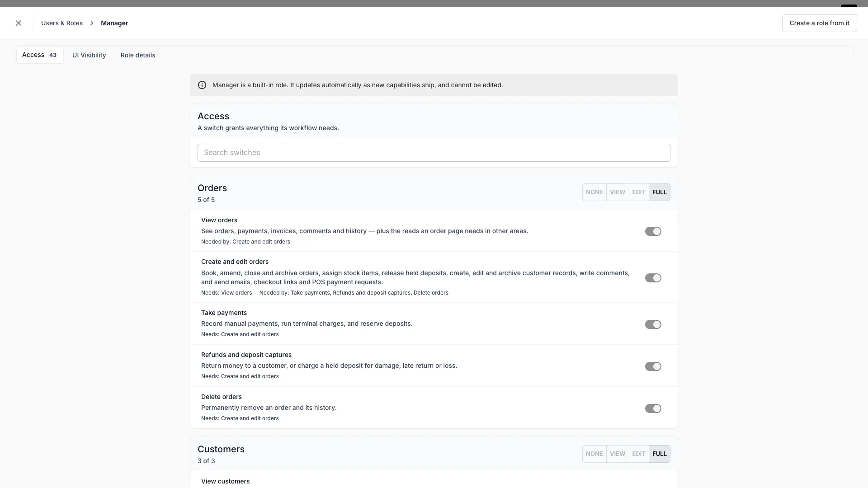
Task: Toggle the Create and edit orders switch
Action: click(653, 278)
